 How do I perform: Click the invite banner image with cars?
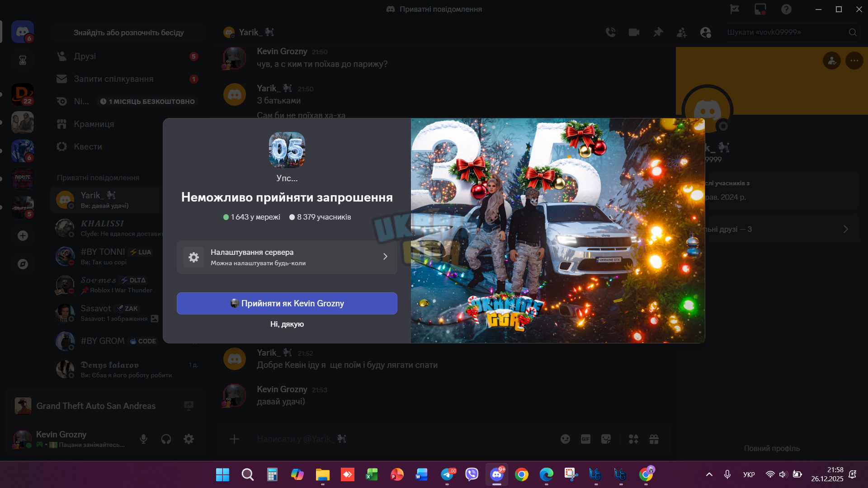coord(557,230)
